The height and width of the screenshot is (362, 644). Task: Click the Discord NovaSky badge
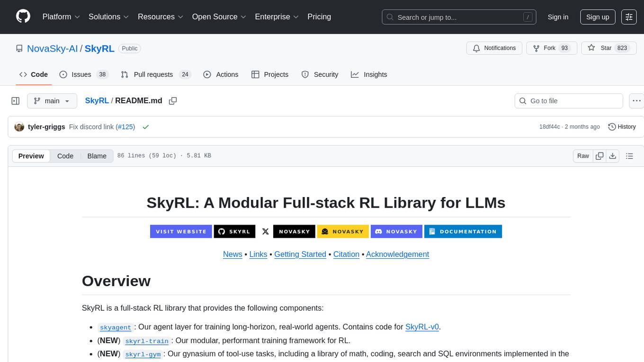tap(396, 231)
